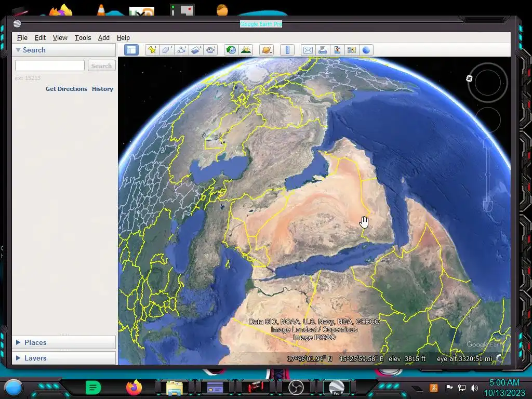
Task: Expand the Layers panel
Action: coord(18,358)
